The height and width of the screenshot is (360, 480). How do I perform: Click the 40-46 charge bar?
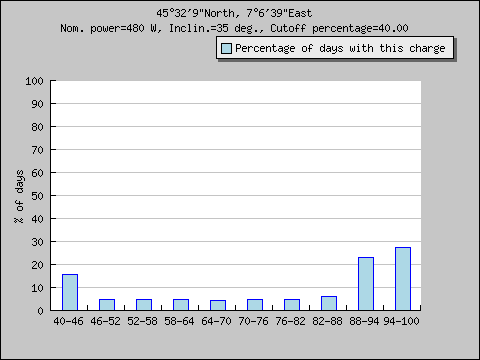(70, 292)
